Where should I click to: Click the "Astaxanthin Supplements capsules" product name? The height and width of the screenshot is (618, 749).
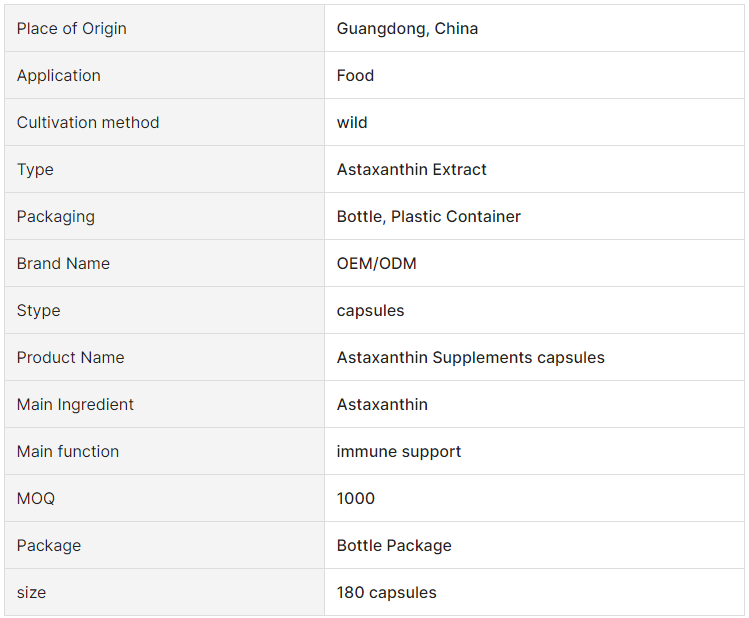[470, 357]
